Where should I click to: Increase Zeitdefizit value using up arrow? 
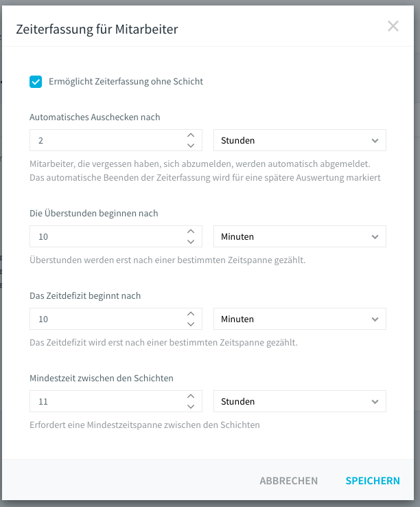191,314
